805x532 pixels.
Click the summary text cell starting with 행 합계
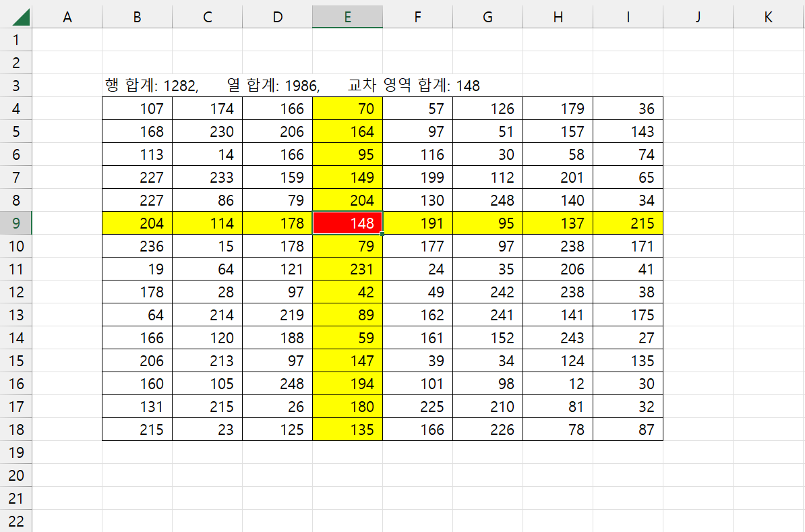152,86
